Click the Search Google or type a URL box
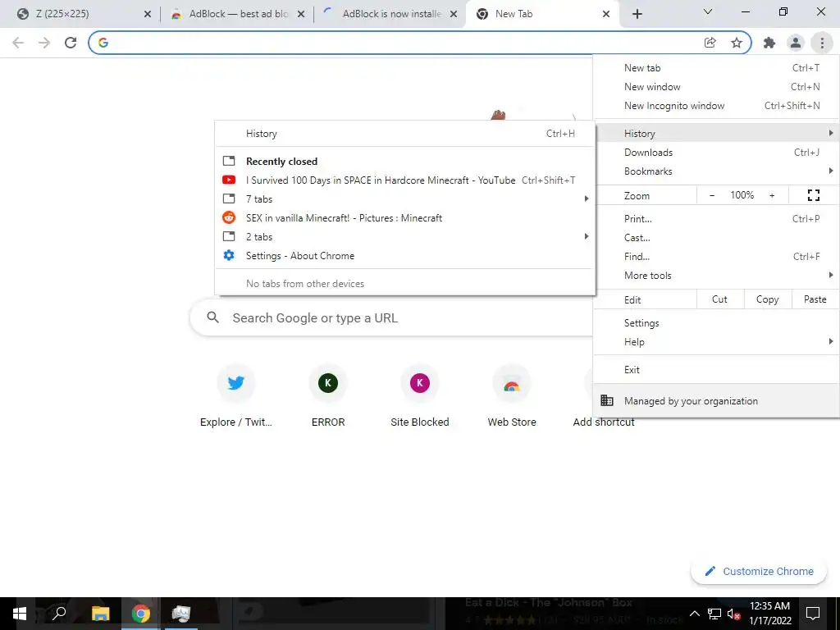840x630 pixels. coord(391,317)
